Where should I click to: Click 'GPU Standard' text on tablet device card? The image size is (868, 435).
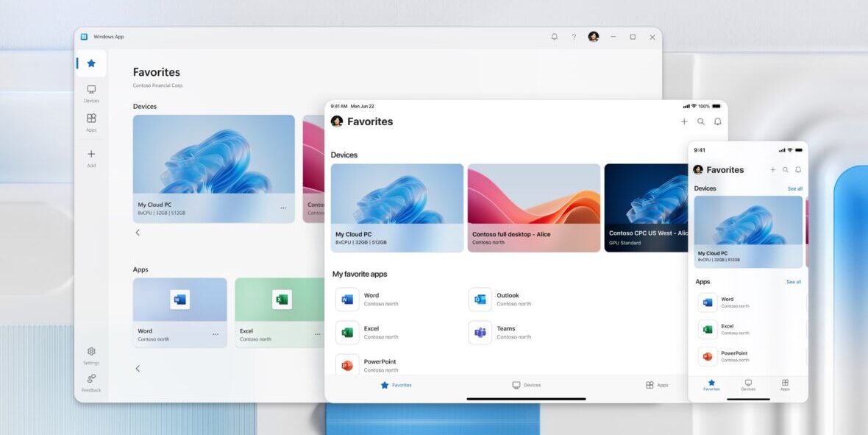coord(625,243)
